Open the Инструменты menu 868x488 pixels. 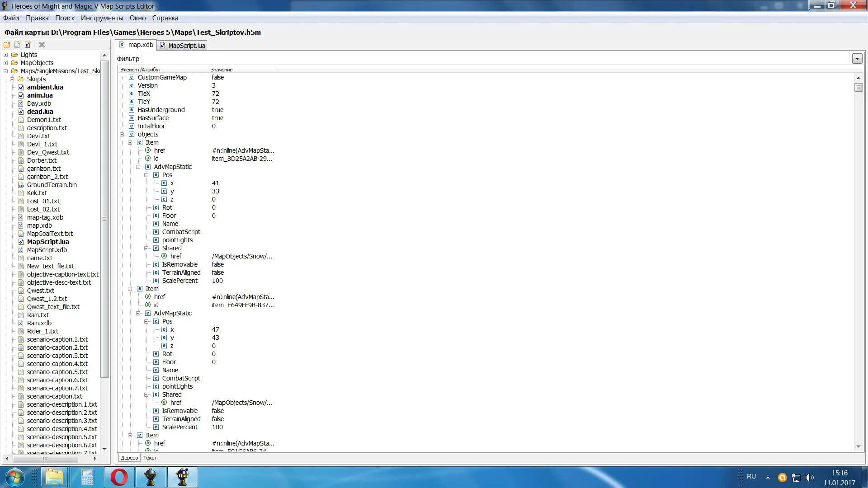pos(102,18)
